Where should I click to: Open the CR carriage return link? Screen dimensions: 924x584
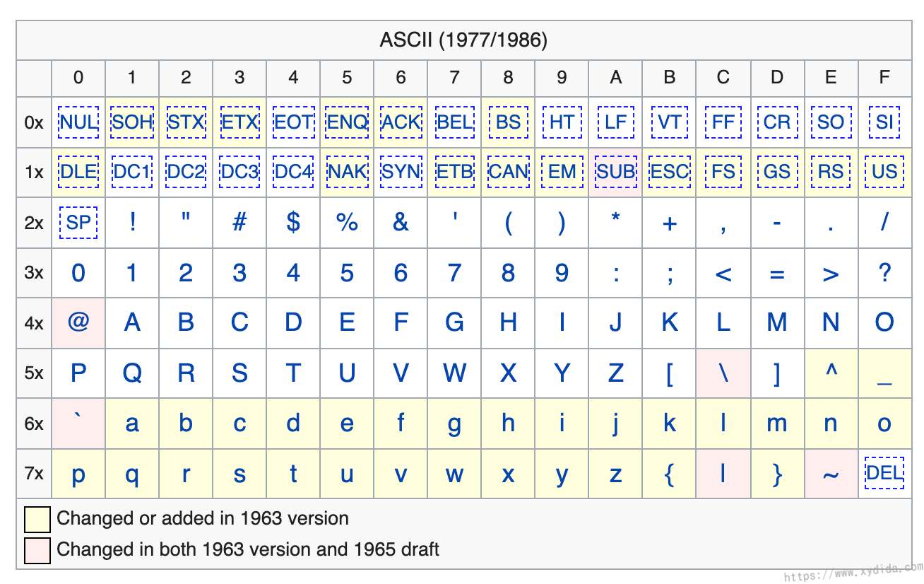pyautogui.click(x=776, y=122)
